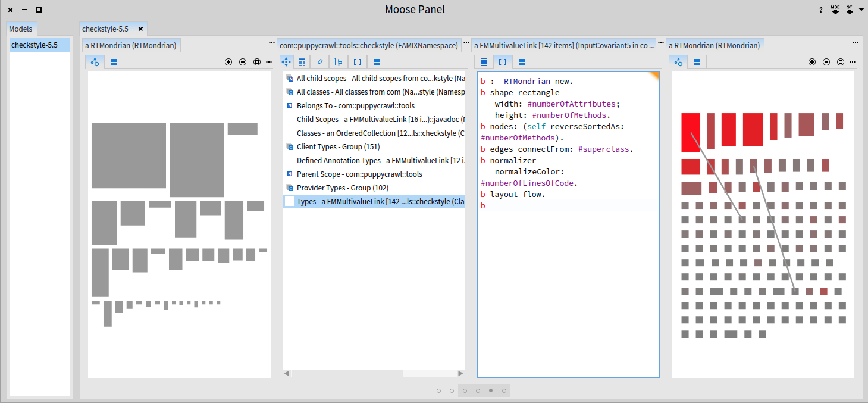Switch to fifth pane position dot in pager
This screenshot has height=403, width=868.
tap(491, 390)
